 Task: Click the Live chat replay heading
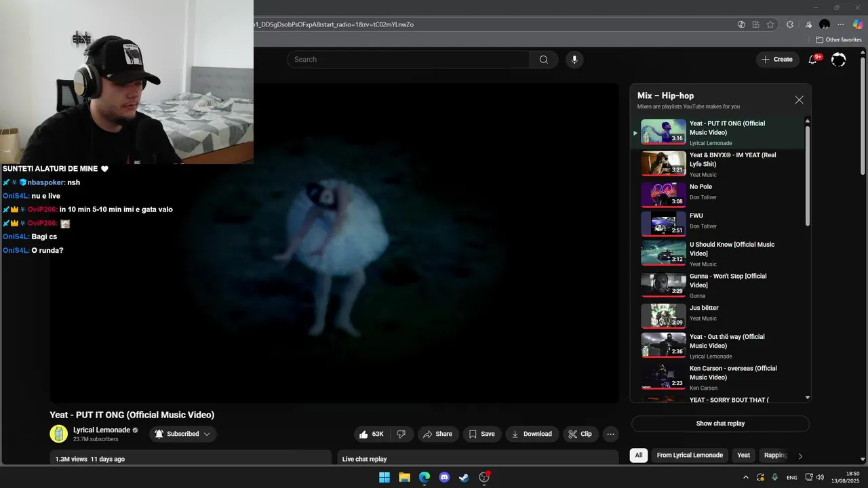point(364,459)
